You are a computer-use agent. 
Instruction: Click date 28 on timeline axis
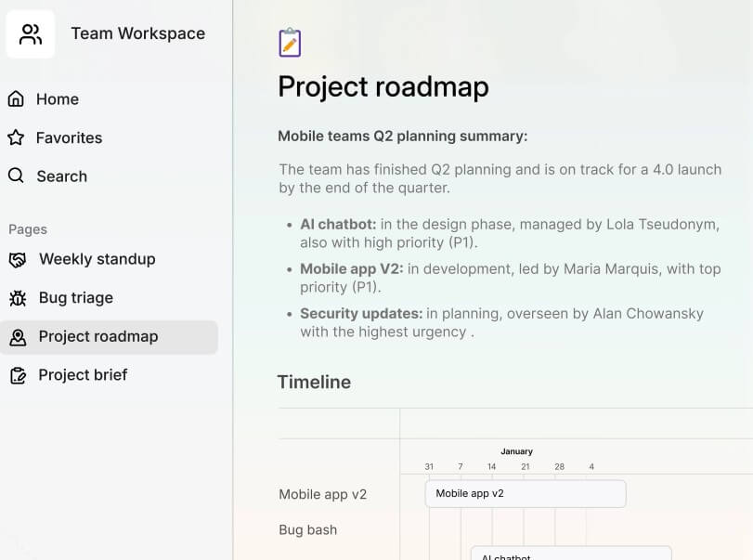point(560,466)
